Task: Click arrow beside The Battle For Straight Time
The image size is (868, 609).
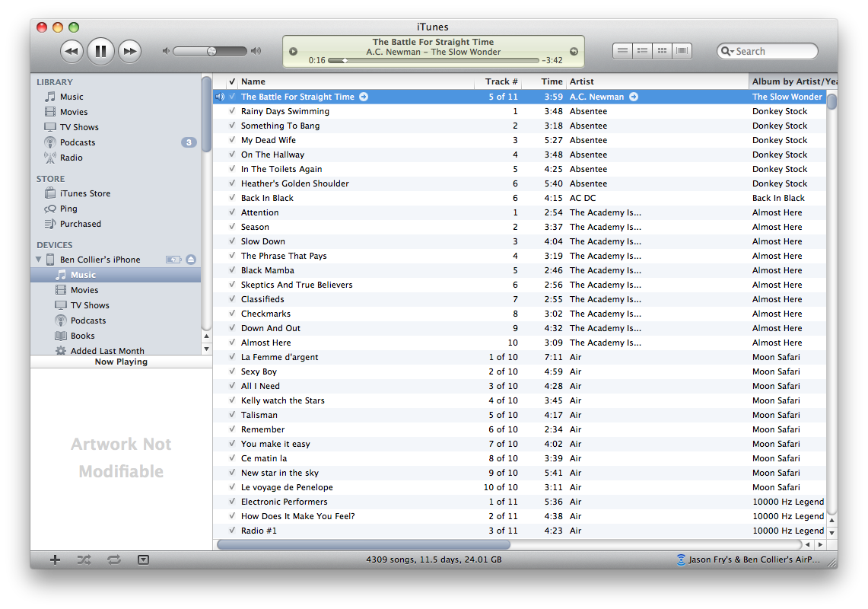Action: tap(364, 97)
